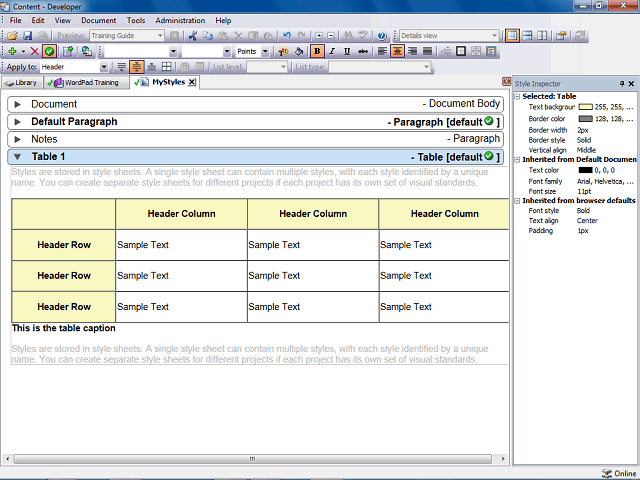This screenshot has width=640, height=480.
Task: Click the Border color gray swatch
Action: [585, 119]
